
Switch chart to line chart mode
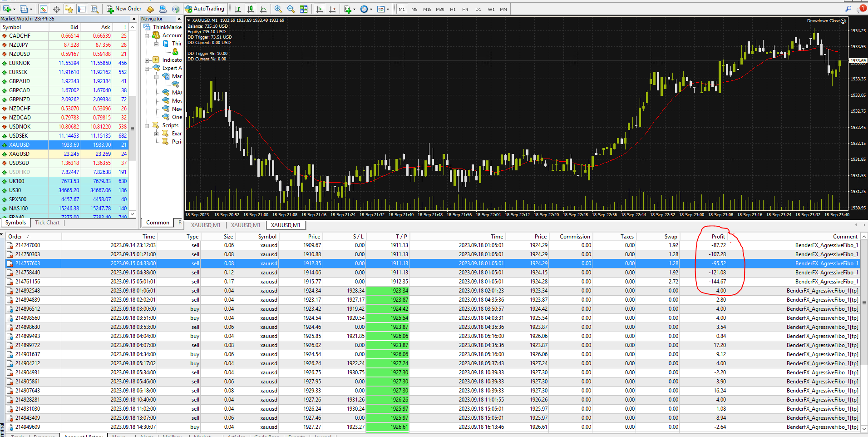[263, 9]
